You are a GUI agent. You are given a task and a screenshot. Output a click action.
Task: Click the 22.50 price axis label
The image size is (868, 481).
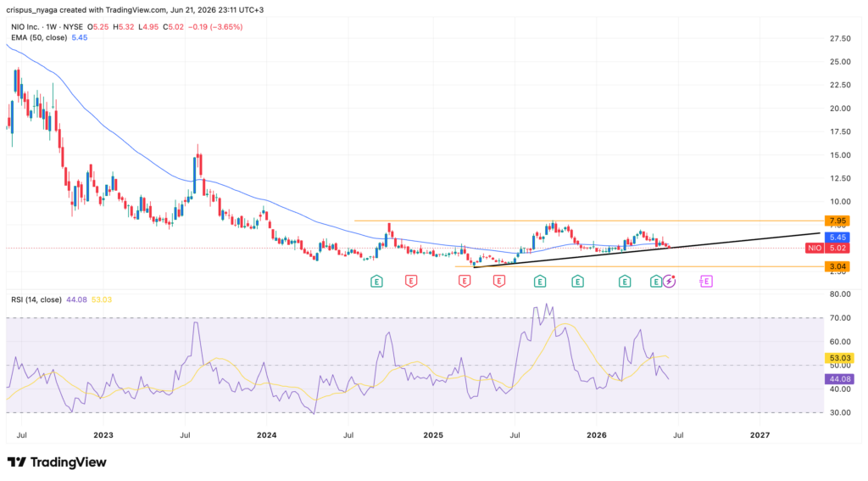(840, 86)
